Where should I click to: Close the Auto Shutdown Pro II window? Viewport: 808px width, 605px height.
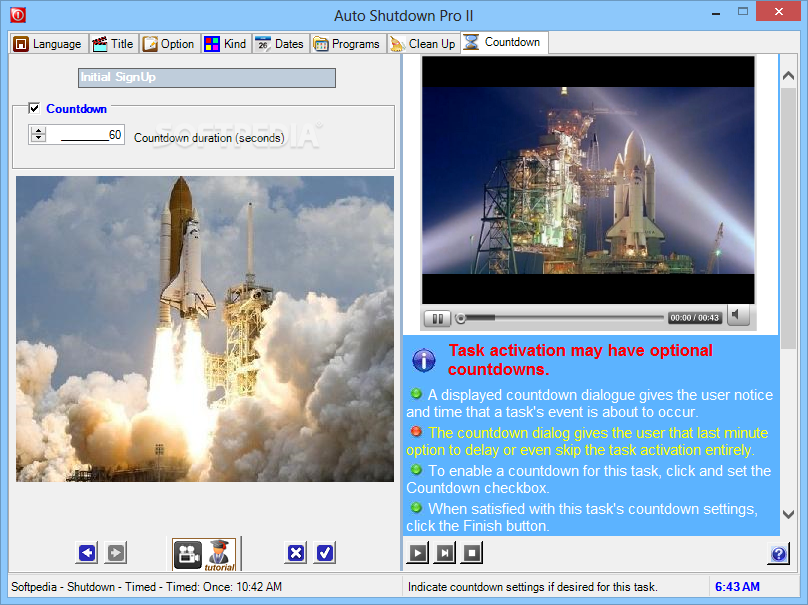[x=779, y=11]
